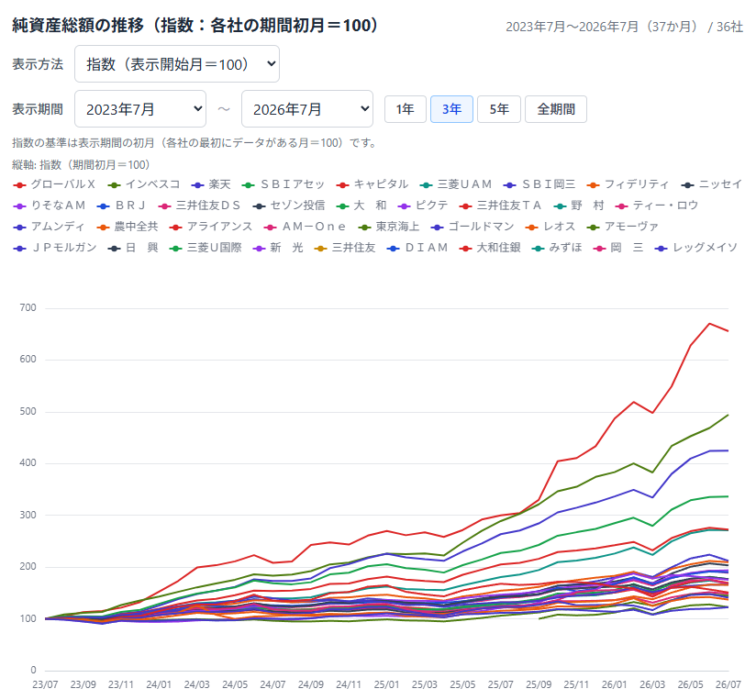Click 日 興 legend entry
Screen dimensions: 756x700
click(x=133, y=248)
